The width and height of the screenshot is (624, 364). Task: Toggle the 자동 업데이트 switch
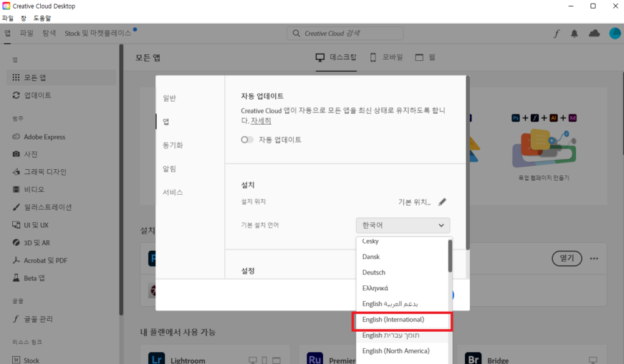[x=247, y=140]
